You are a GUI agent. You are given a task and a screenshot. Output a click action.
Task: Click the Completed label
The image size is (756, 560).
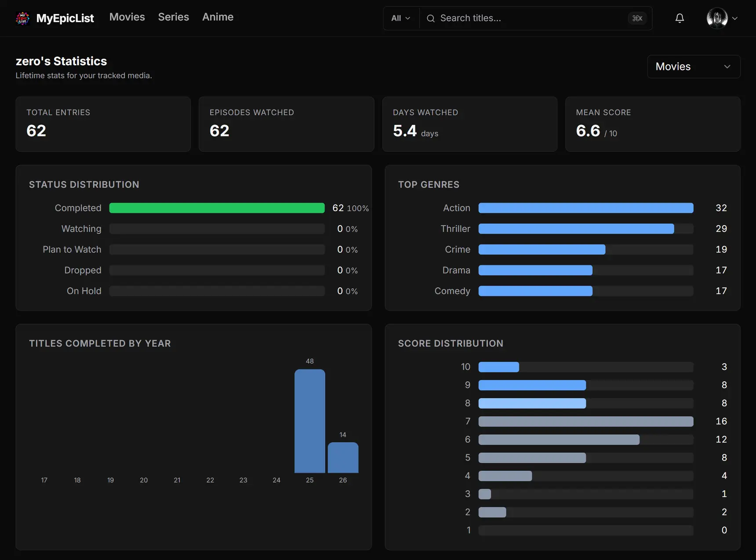point(78,208)
